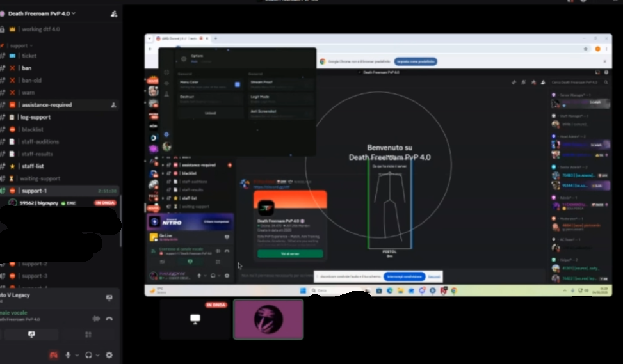The height and width of the screenshot is (364, 623).
Task: Open the ticket channel
Action: point(29,56)
